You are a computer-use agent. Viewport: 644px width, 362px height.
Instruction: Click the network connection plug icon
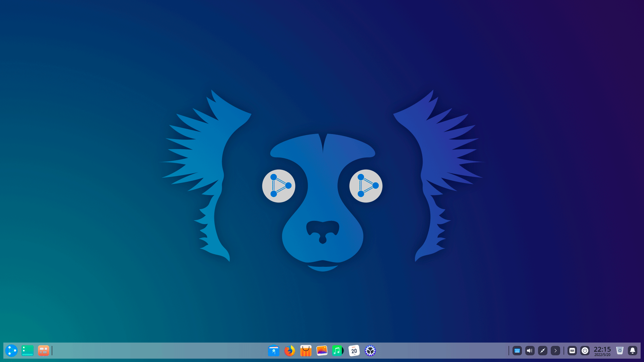pyautogui.click(x=543, y=351)
